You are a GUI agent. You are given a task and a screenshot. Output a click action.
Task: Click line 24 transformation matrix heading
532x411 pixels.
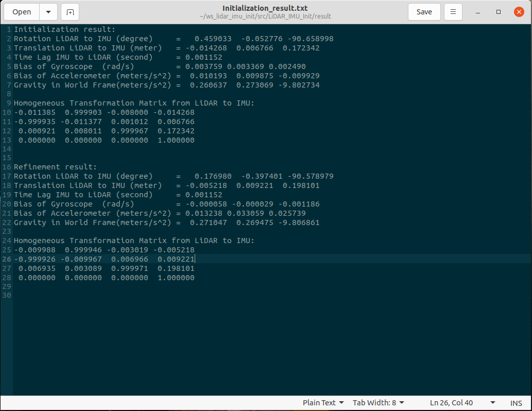pyautogui.click(x=134, y=241)
